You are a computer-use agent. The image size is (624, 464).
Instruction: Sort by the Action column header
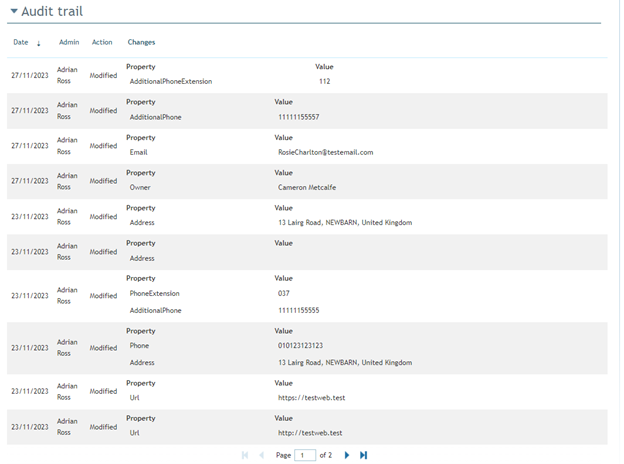(x=102, y=42)
